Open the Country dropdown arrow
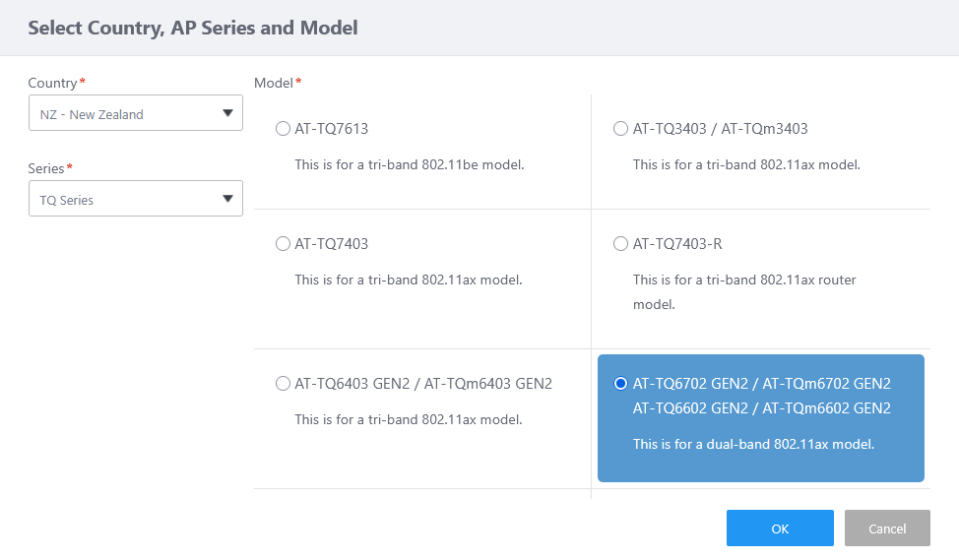This screenshot has width=959, height=560. click(x=228, y=113)
